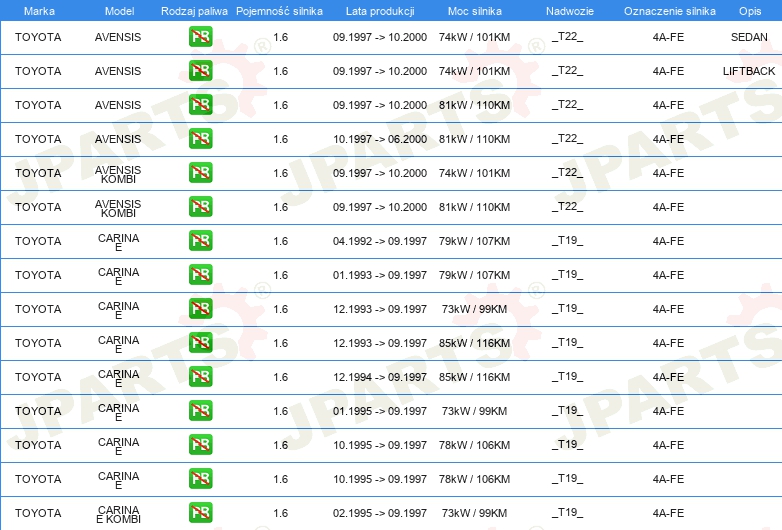
Task: Click AVENSIS model cell in LIFTBACK row
Action: click(x=118, y=71)
